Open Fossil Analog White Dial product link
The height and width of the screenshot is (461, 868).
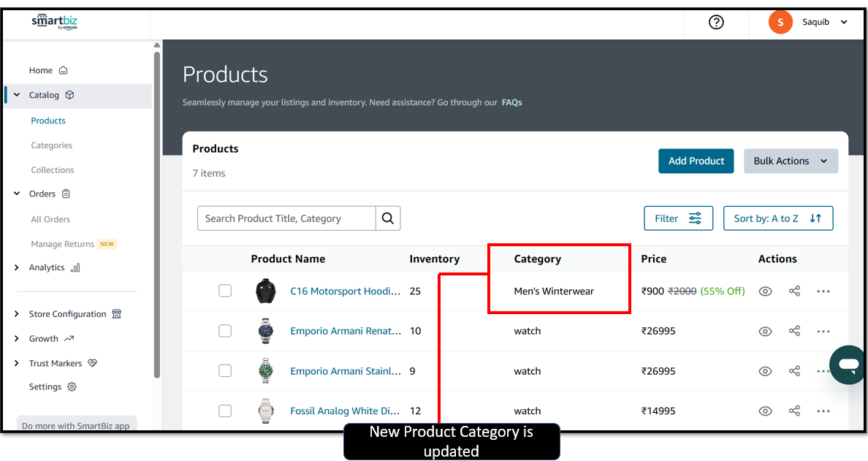point(345,411)
